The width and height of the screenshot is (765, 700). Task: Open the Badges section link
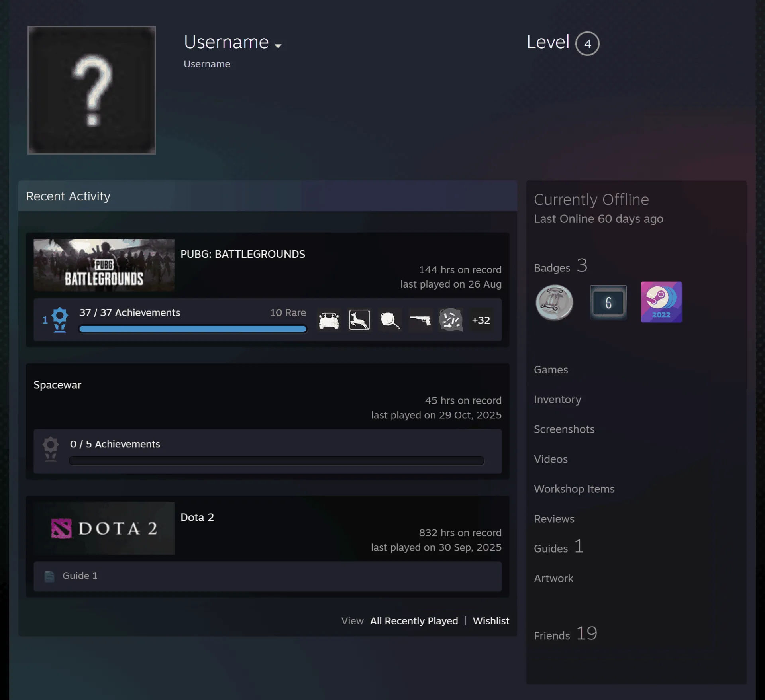click(561, 266)
